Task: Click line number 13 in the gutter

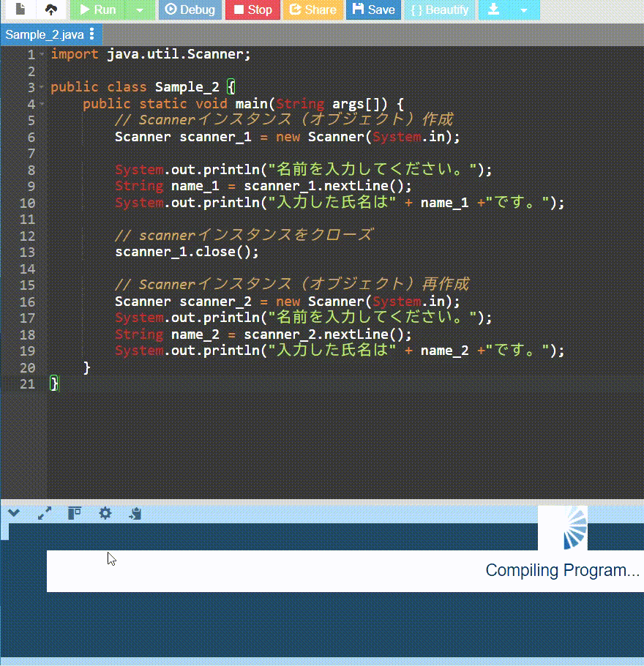Action: click(27, 252)
